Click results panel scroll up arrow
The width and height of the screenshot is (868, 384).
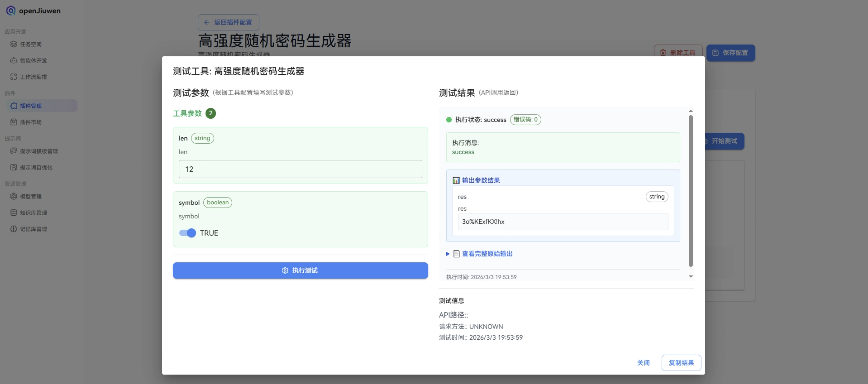pyautogui.click(x=691, y=111)
